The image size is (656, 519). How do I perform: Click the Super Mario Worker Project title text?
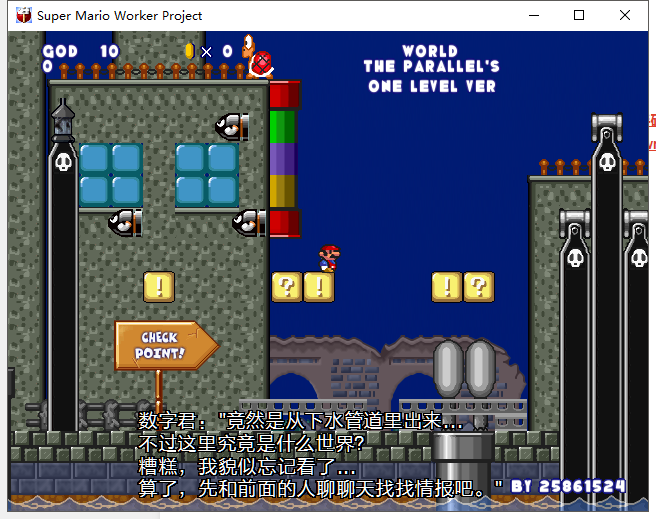pyautogui.click(x=120, y=16)
